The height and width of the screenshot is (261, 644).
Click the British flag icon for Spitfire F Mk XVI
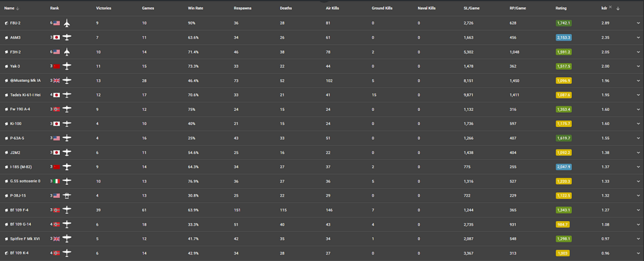click(x=57, y=238)
